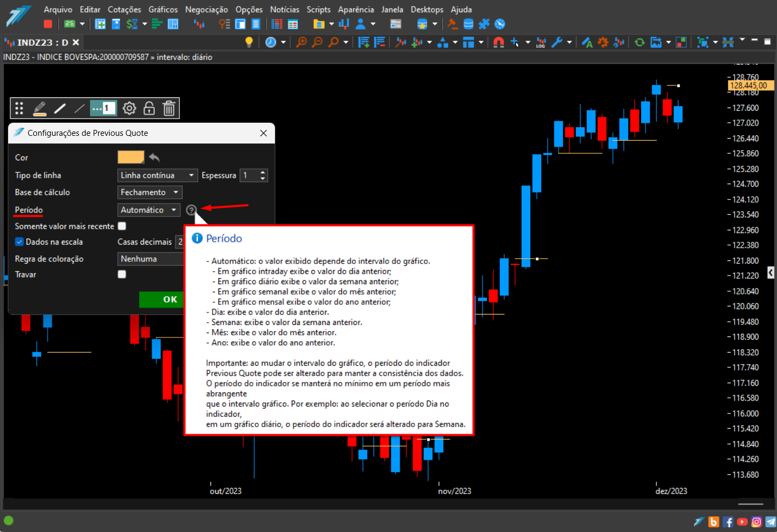Reset color with the undo arrow beside swatch
Screen dimensions: 777x532
tap(154, 157)
